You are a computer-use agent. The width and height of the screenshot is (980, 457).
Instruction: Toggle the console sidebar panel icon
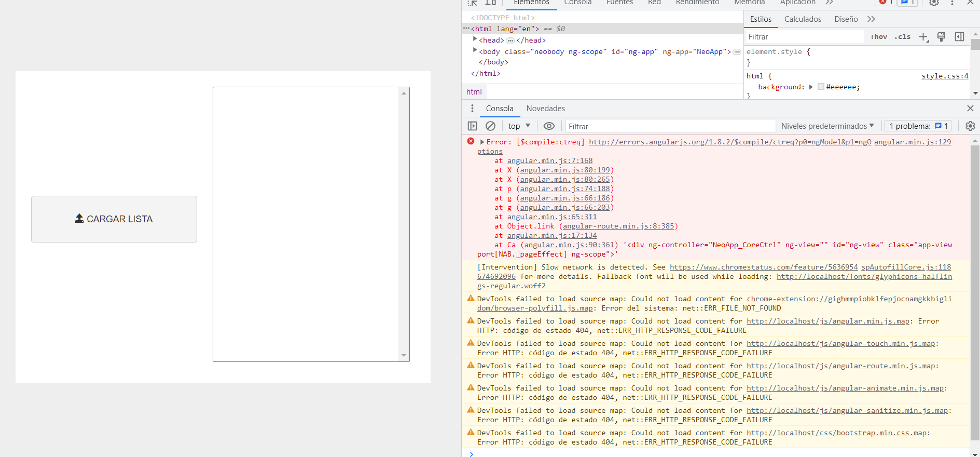472,126
